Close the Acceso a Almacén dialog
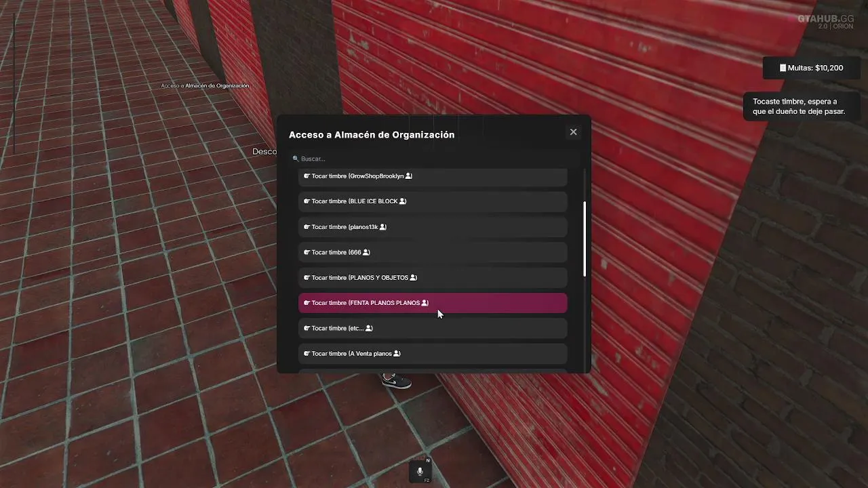 pyautogui.click(x=573, y=132)
